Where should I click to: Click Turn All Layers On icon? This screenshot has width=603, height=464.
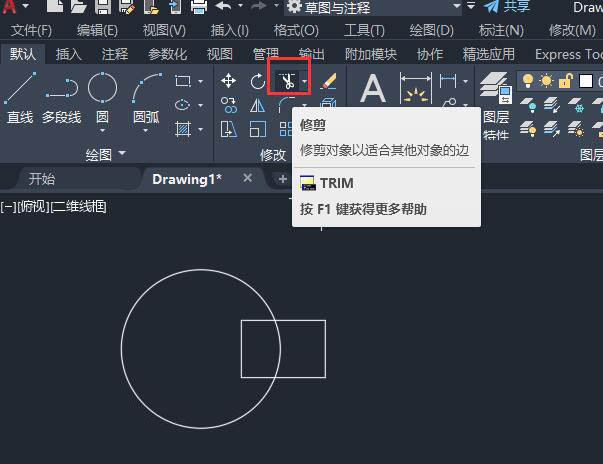pyautogui.click(x=528, y=129)
